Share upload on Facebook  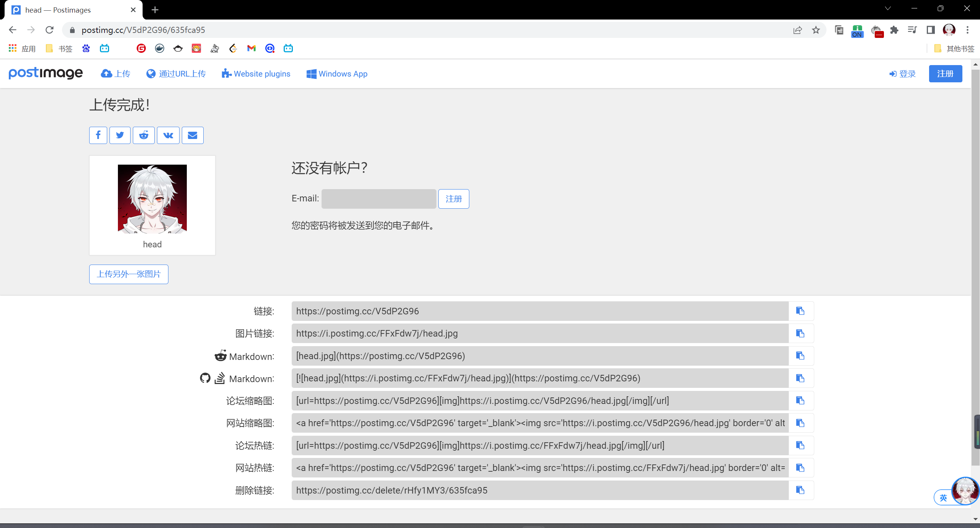[x=98, y=135]
